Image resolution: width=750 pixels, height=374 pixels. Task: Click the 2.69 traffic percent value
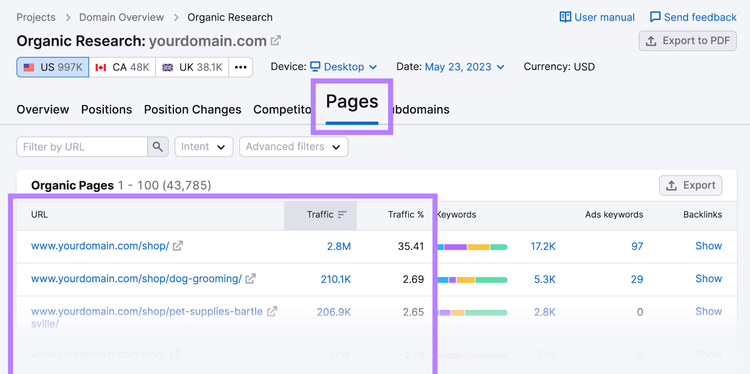[x=413, y=279]
